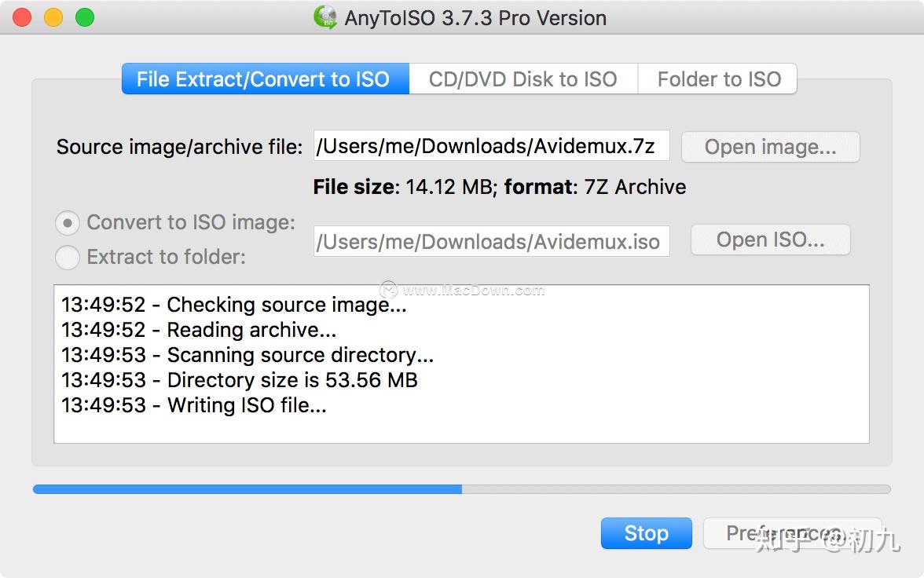Viewport: 924px width, 578px height.
Task: Click the AnyToISO 3.7.3 title text
Action: point(475,17)
